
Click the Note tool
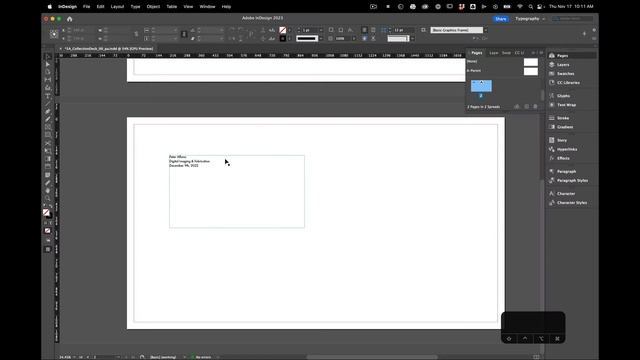pos(48,175)
